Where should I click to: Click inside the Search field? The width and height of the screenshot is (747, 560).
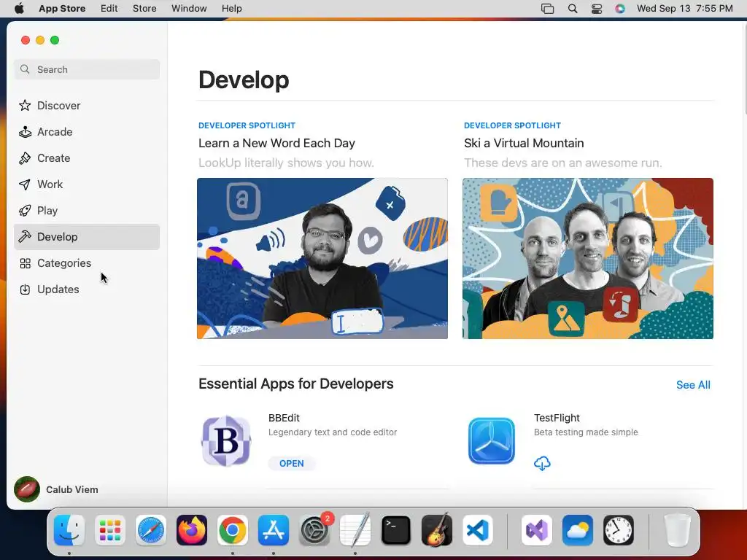(x=87, y=69)
